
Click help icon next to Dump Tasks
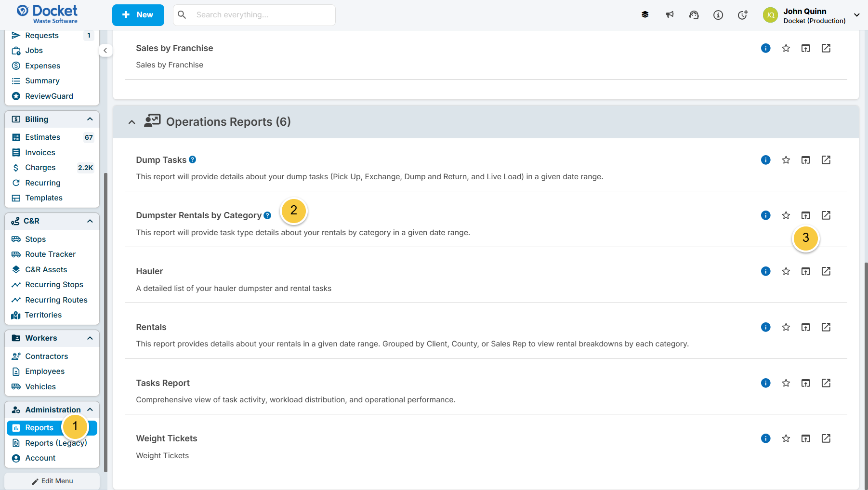193,159
